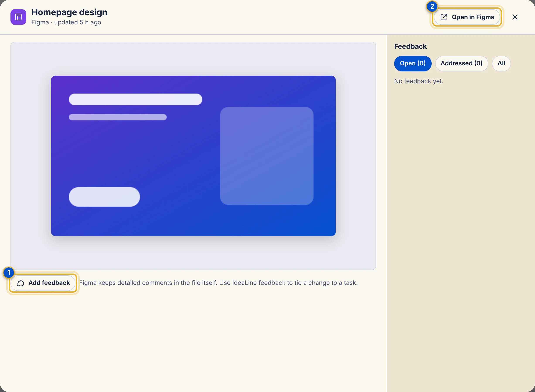Click the 'Homepage design' title text
The width and height of the screenshot is (535, 392).
(69, 12)
